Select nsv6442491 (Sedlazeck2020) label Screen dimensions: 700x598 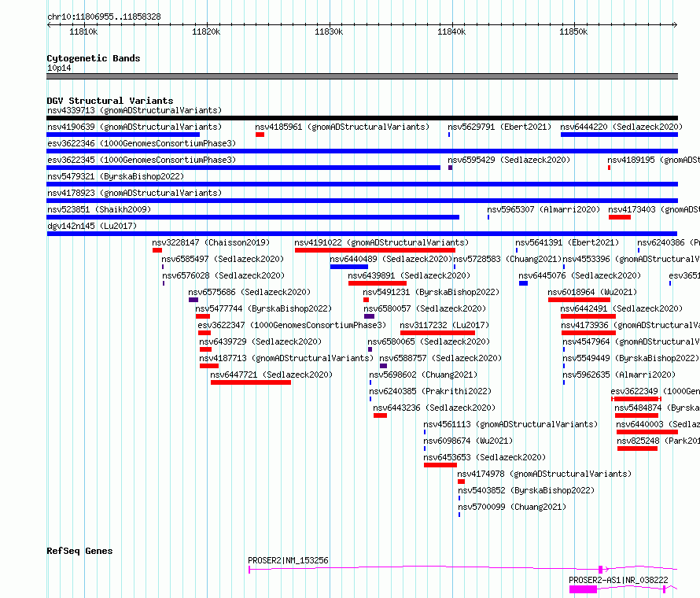[x=621, y=308]
